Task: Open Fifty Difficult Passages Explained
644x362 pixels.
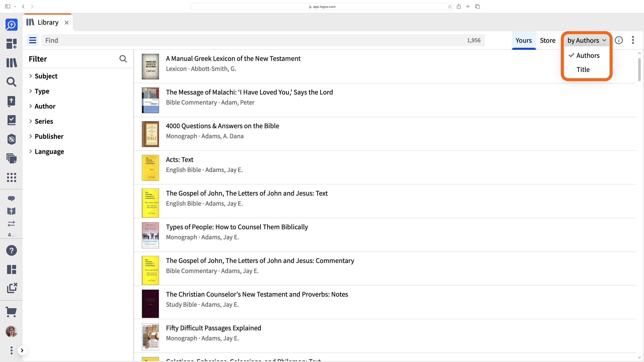Action: coord(213,328)
